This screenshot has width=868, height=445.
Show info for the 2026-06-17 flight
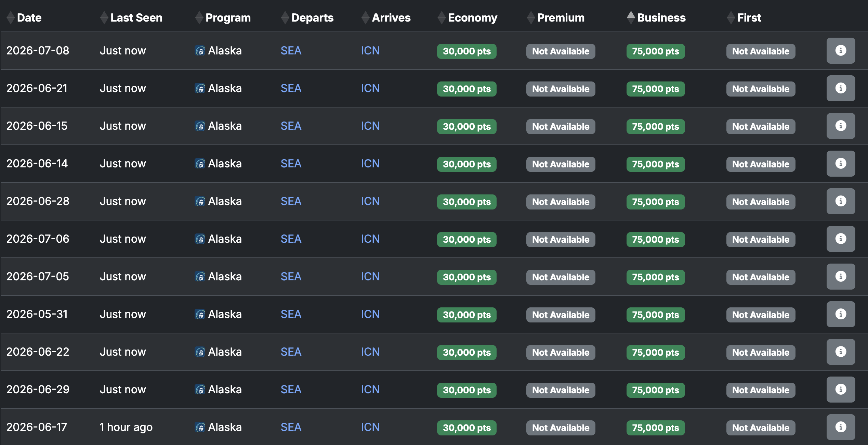[x=840, y=427]
